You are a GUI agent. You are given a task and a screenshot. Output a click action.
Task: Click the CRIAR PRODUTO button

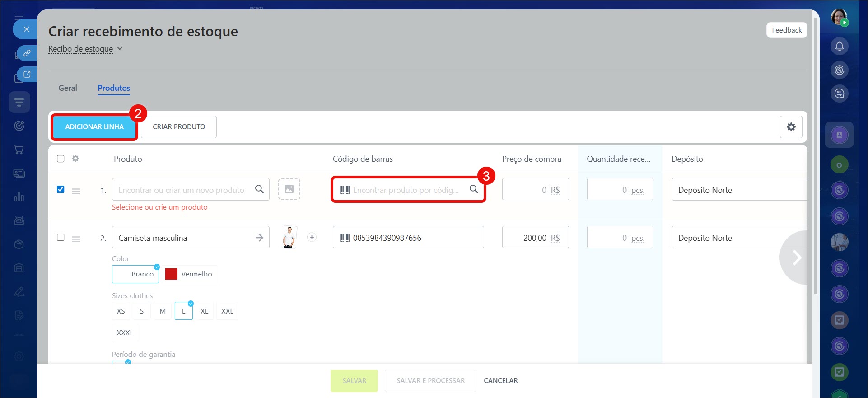click(179, 127)
